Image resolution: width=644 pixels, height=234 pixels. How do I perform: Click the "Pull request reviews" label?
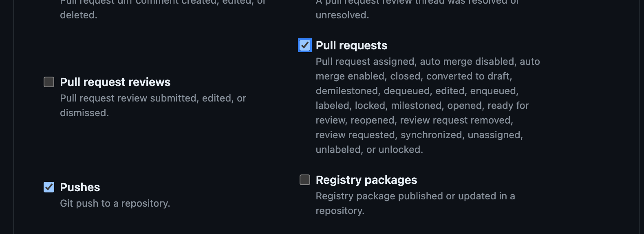click(115, 82)
